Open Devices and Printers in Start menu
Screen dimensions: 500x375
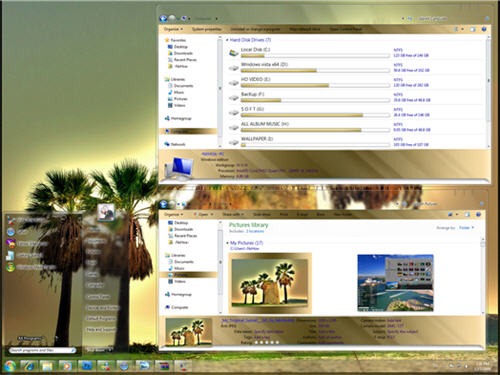tap(102, 308)
